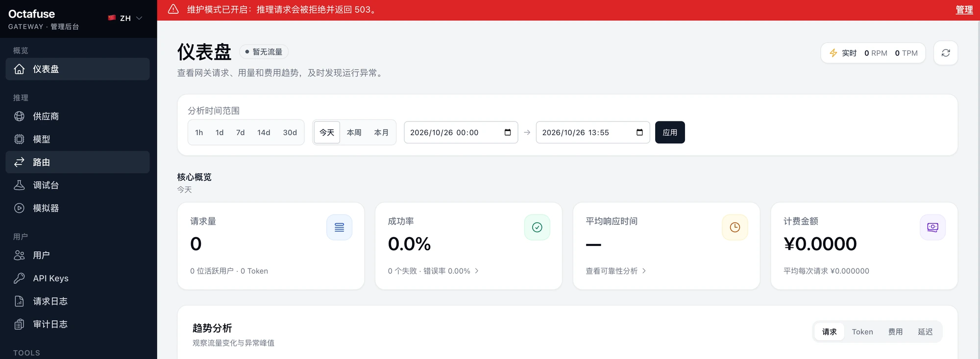Click the play icon beside 模拟器
Image resolution: width=980 pixels, height=359 pixels.
pyautogui.click(x=19, y=208)
